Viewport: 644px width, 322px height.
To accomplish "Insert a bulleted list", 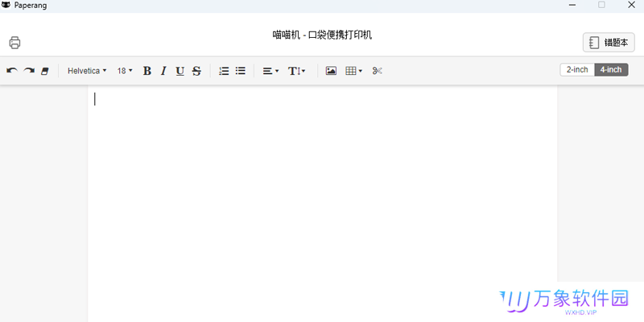I will pyautogui.click(x=240, y=71).
